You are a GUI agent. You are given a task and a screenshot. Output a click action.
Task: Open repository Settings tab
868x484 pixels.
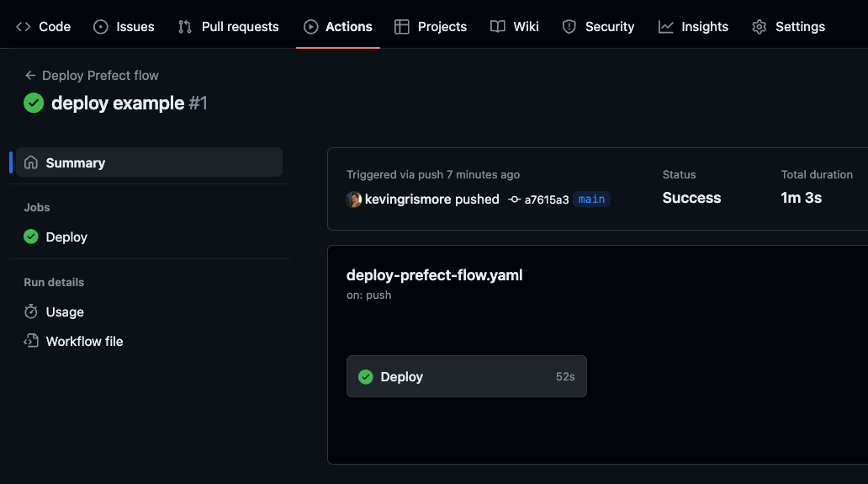pos(788,27)
